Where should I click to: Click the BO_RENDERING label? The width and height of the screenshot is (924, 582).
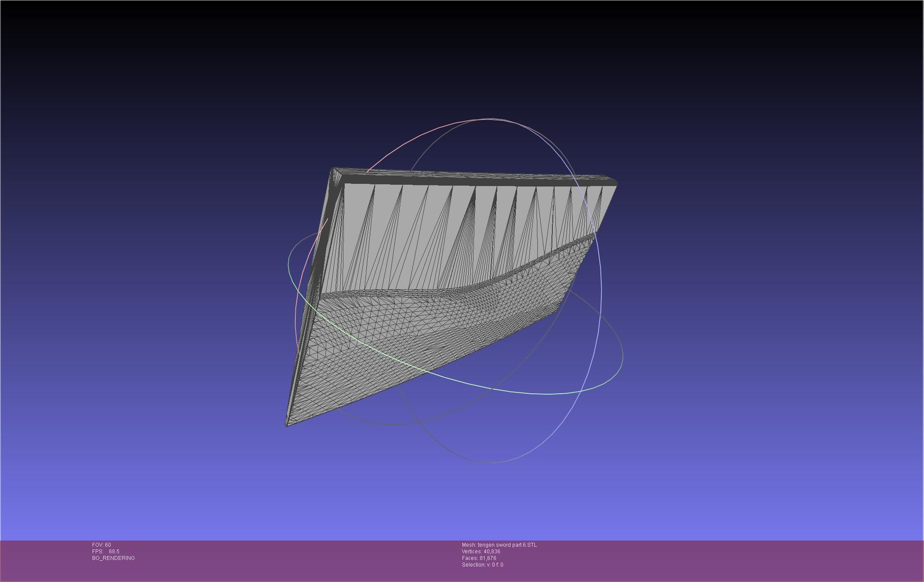click(113, 558)
